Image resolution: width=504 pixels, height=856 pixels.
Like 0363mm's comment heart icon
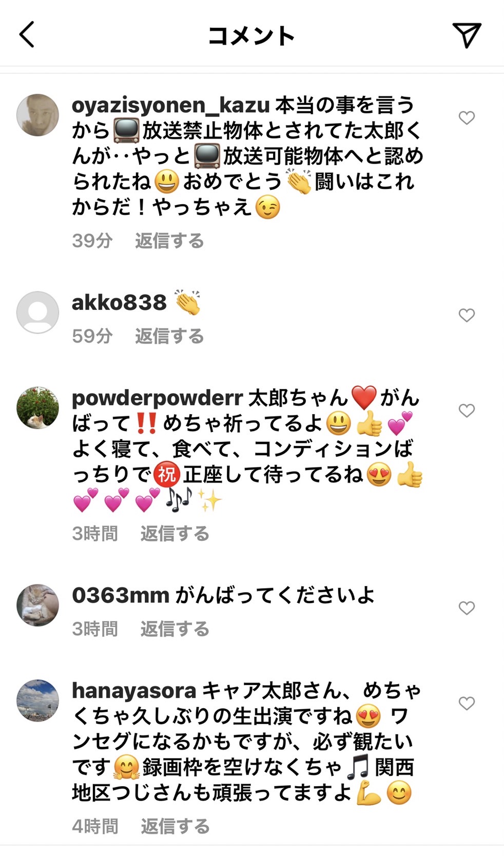pyautogui.click(x=467, y=608)
